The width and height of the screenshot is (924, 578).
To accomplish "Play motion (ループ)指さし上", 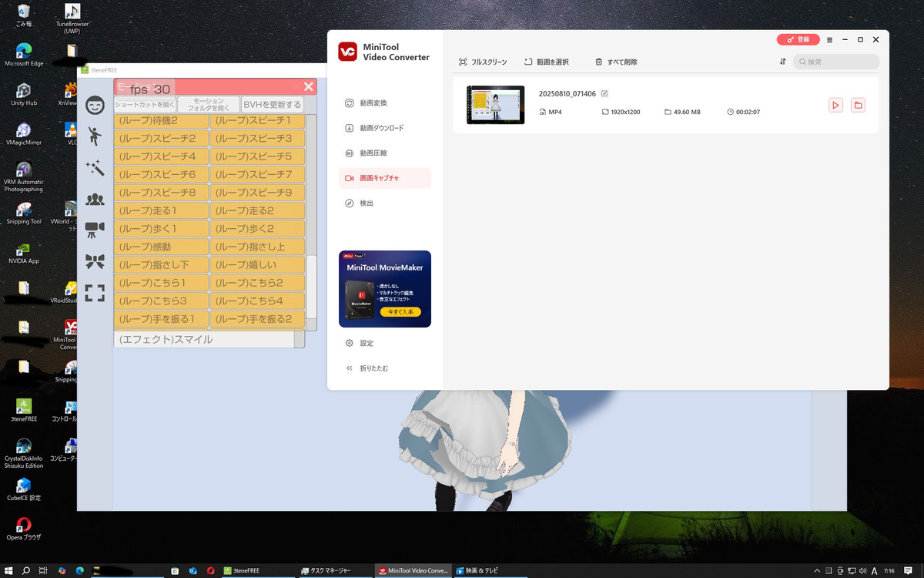I will [x=258, y=247].
